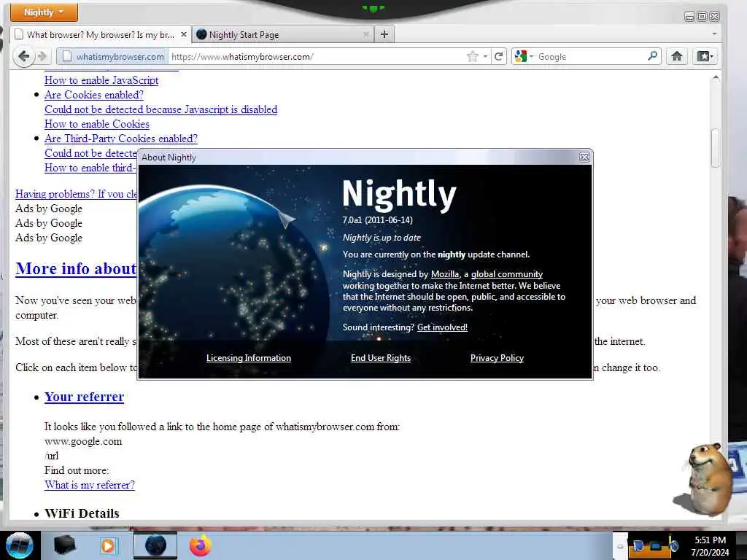
Task: Open the media player taskbar icon
Action: point(108,545)
